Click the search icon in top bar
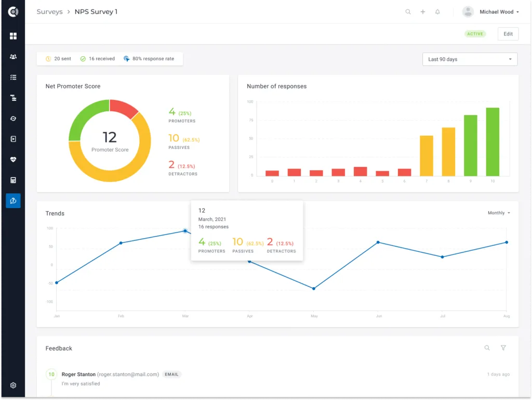This screenshot has width=532, height=400. [408, 12]
